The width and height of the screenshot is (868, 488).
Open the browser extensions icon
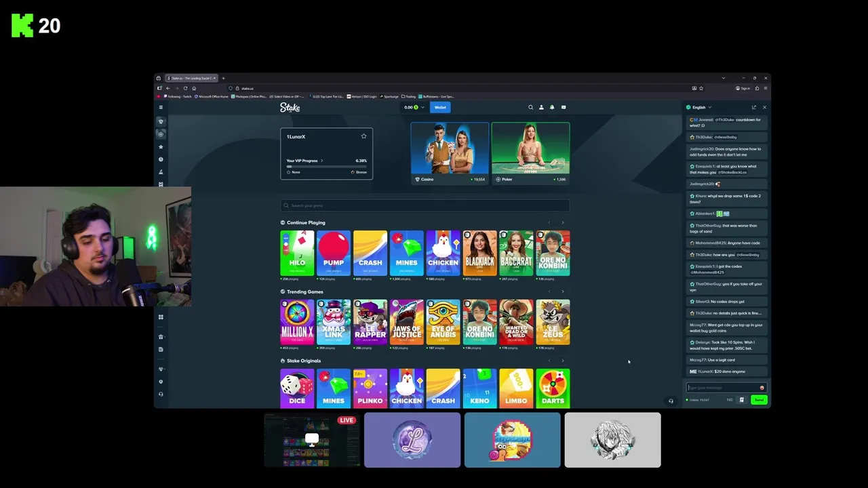[757, 88]
